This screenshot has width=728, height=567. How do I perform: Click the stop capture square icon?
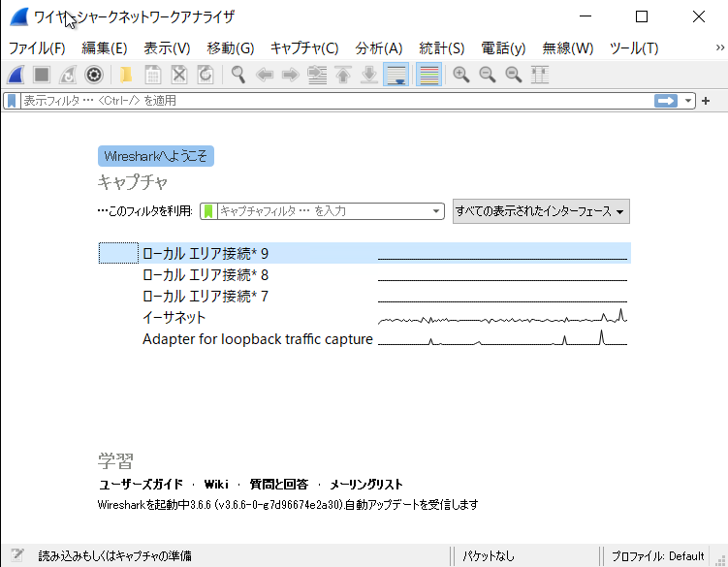[x=42, y=75]
